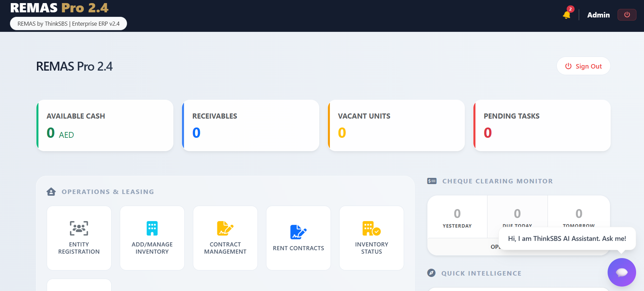Click the notification badge showing 2
The width and height of the screenshot is (644, 291).
(571, 9)
